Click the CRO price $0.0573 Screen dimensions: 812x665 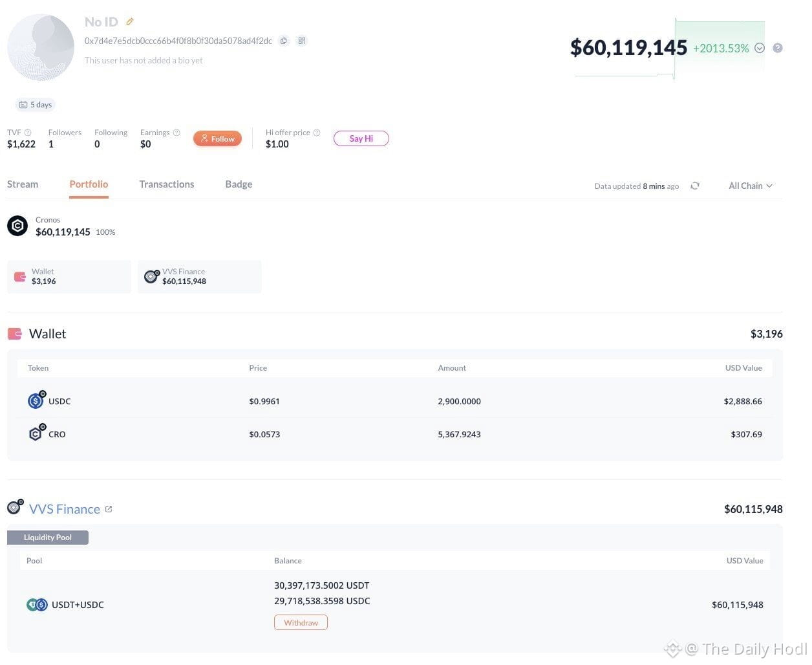(264, 434)
